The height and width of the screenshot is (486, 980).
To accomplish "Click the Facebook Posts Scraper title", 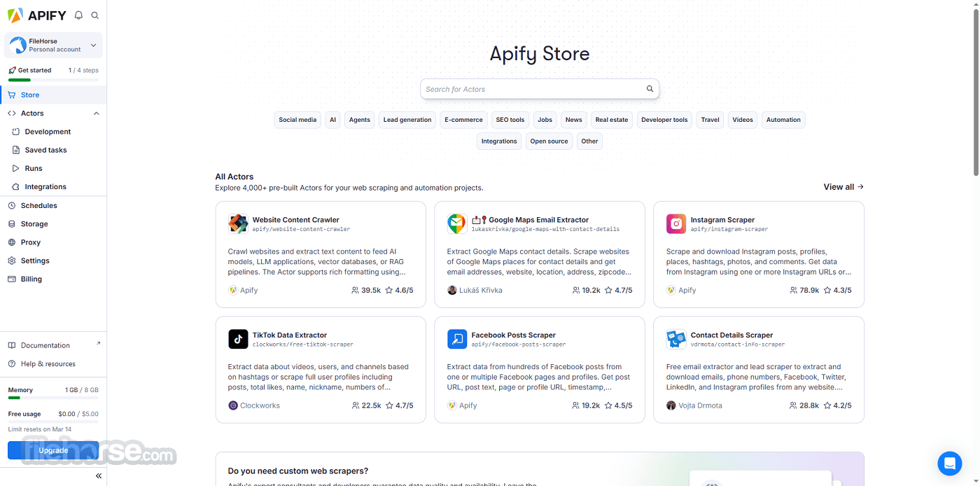I will tap(513, 335).
